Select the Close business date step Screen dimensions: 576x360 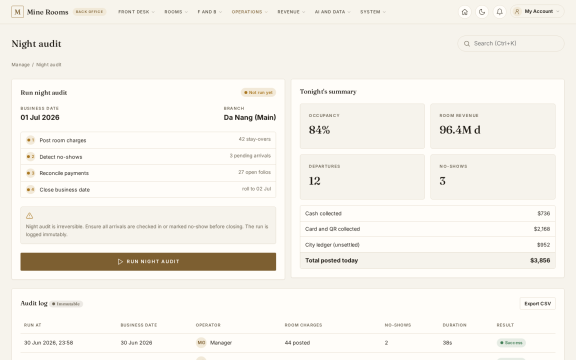click(x=148, y=190)
